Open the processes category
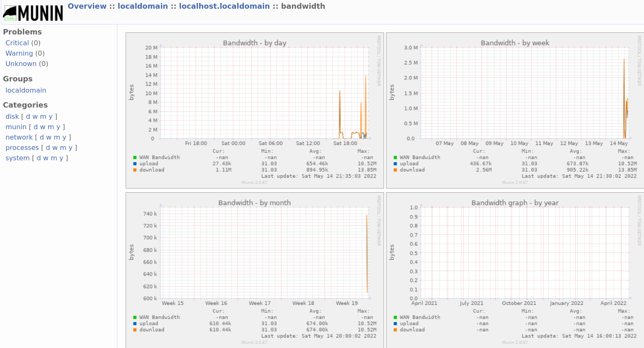This screenshot has width=644, height=348. coord(22,147)
